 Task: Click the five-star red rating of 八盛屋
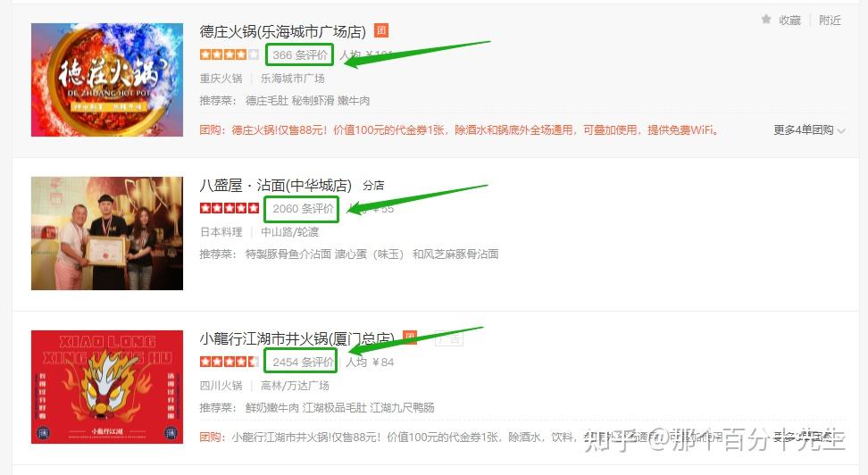coord(230,208)
